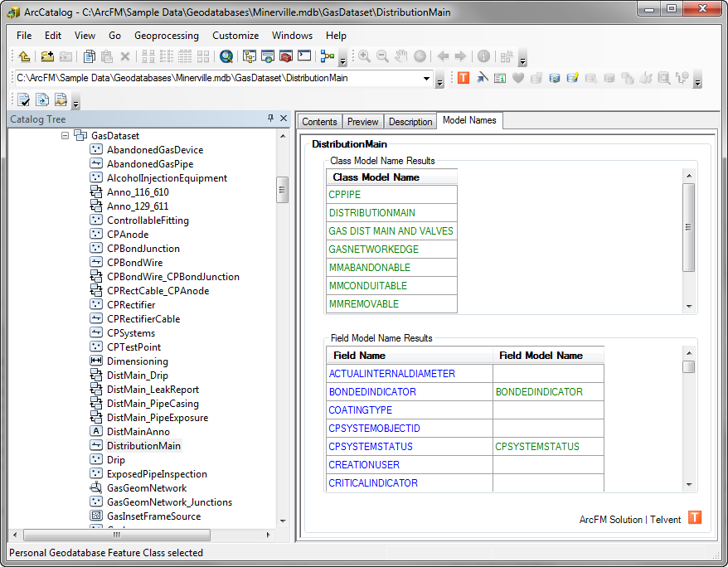Open the Windows menu
The height and width of the screenshot is (567, 728).
pos(292,36)
